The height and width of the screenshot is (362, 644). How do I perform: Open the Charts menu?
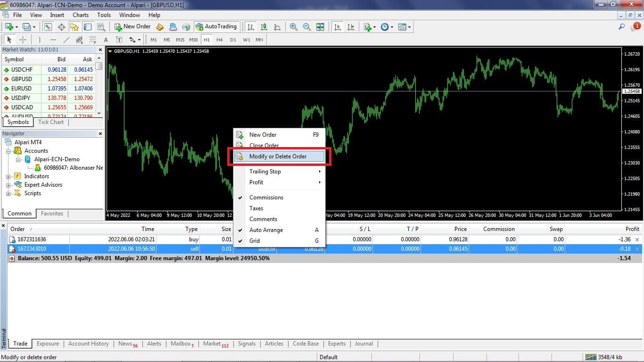point(81,15)
